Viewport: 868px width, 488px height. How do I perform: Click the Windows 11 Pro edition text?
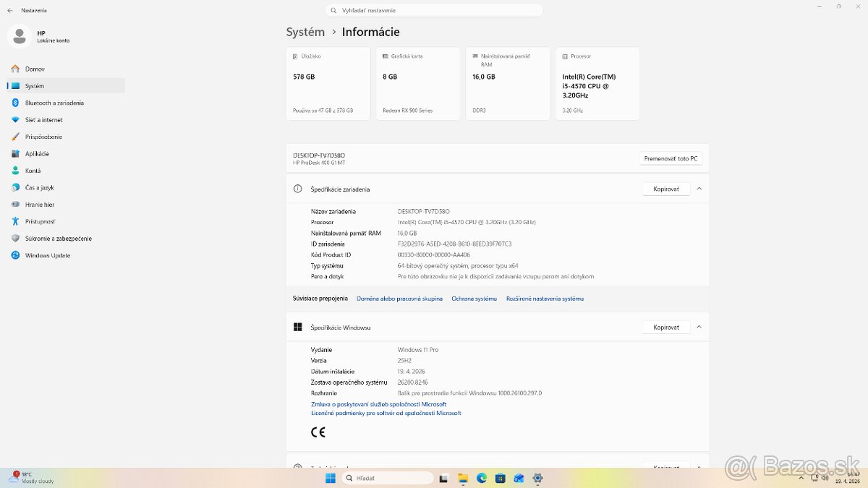tap(418, 349)
